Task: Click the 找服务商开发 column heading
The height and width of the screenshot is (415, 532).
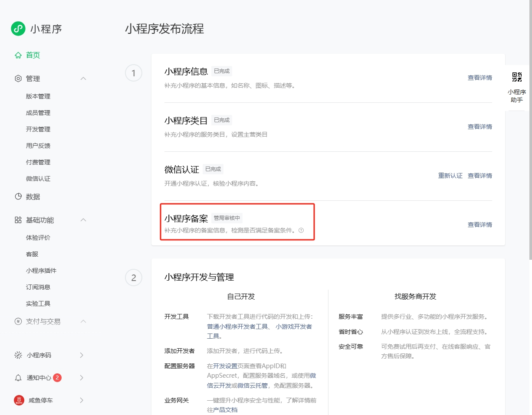Action: pyautogui.click(x=415, y=297)
